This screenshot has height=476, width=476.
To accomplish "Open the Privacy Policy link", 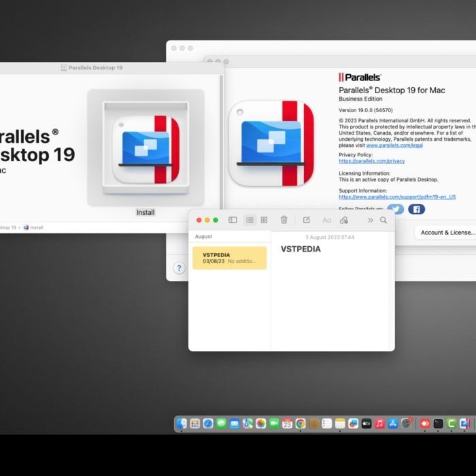I will click(371, 161).
